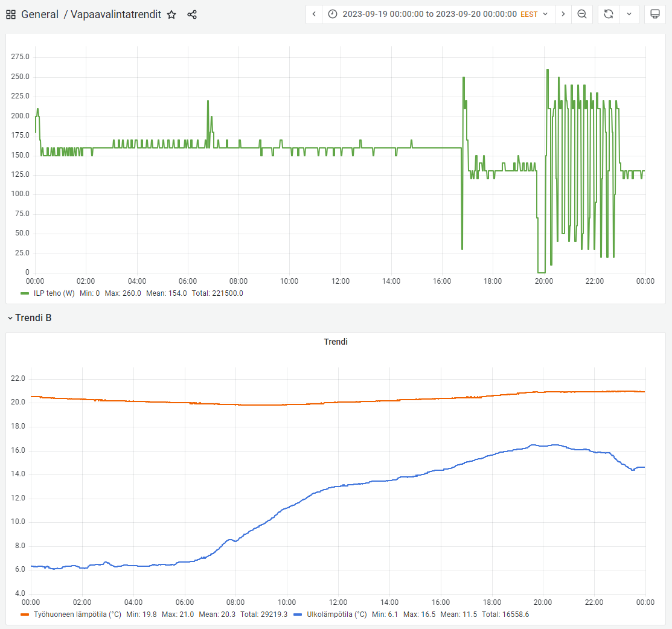672x629 pixels.
Task: Collapse the Trendi B row
Action: click(10, 318)
